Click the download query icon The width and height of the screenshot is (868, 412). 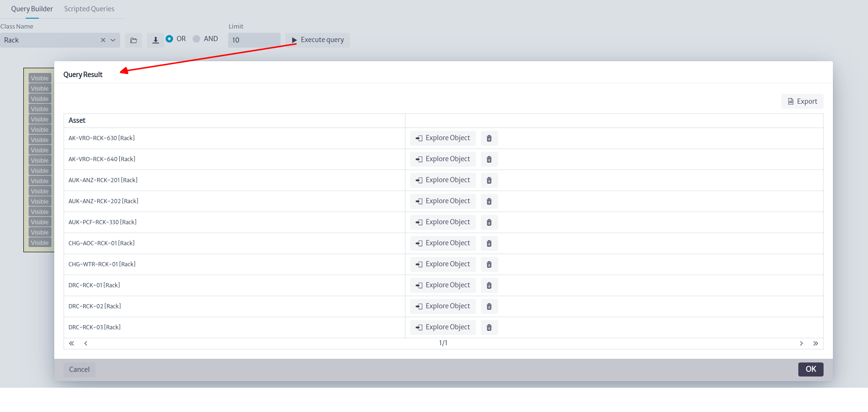pos(156,40)
